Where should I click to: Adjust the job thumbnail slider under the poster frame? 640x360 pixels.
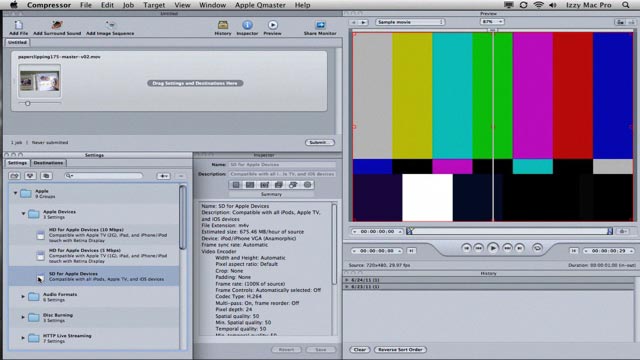[28, 104]
